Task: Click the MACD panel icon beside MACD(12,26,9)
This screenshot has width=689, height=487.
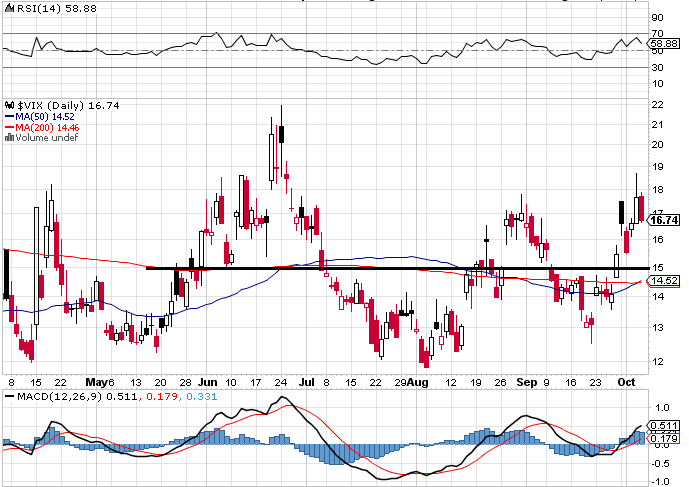Action: [x=9, y=398]
